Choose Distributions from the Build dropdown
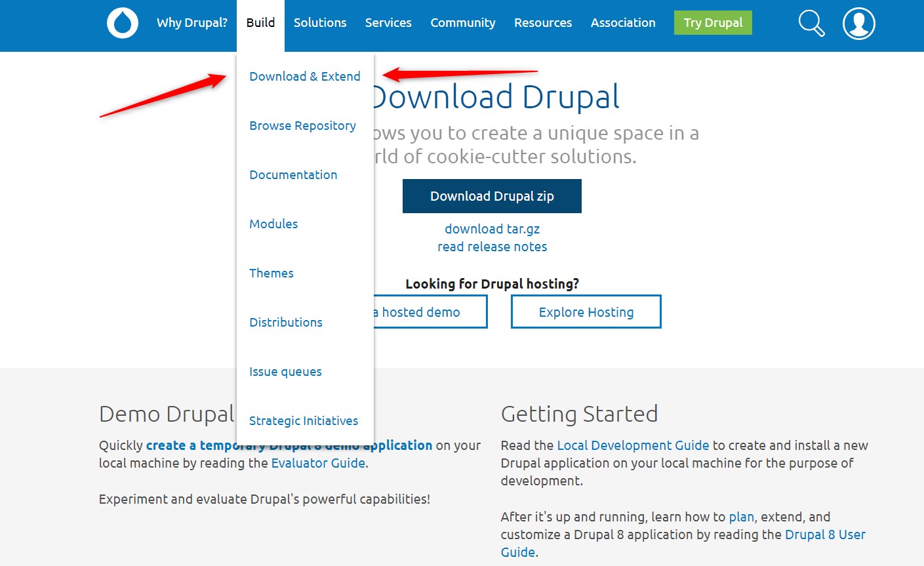Image resolution: width=924 pixels, height=566 pixels. pyautogui.click(x=286, y=323)
